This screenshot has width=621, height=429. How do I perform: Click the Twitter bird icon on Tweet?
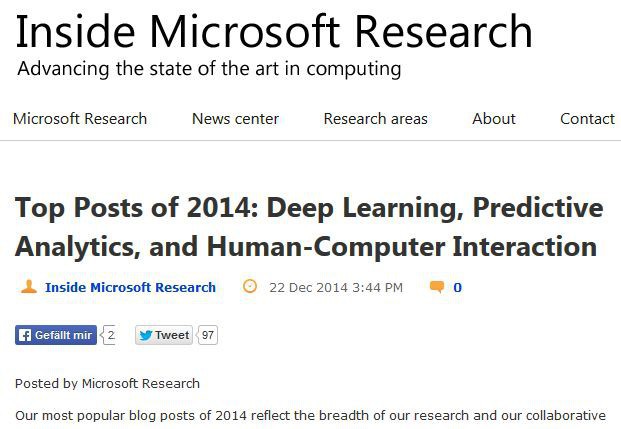coord(145,335)
